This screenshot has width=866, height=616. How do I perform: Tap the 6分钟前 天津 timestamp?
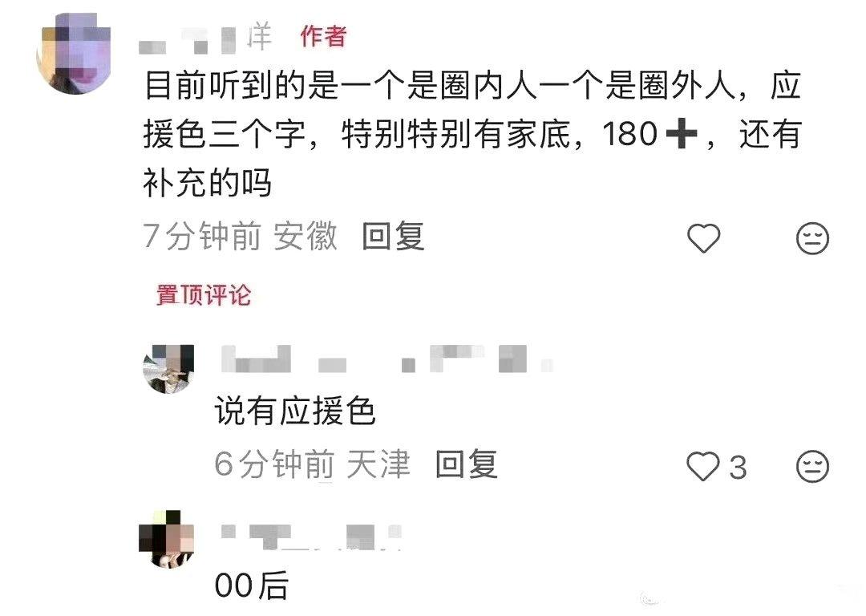coord(313,464)
